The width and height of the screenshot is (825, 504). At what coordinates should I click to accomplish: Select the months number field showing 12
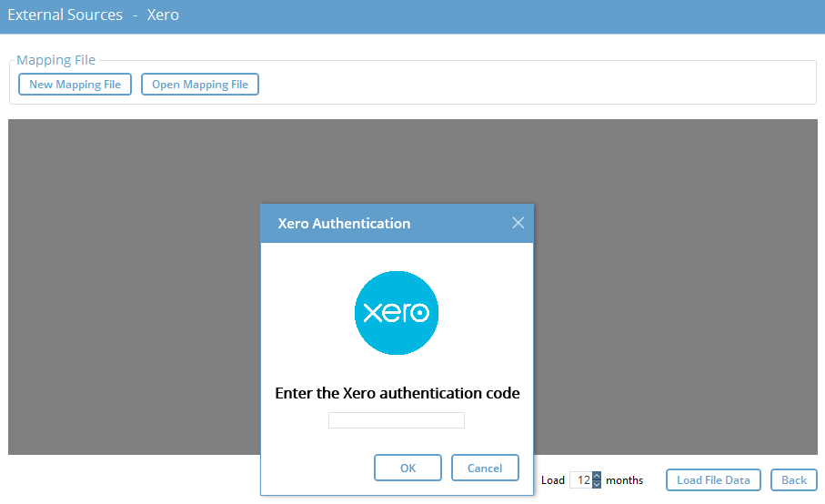[x=581, y=479]
